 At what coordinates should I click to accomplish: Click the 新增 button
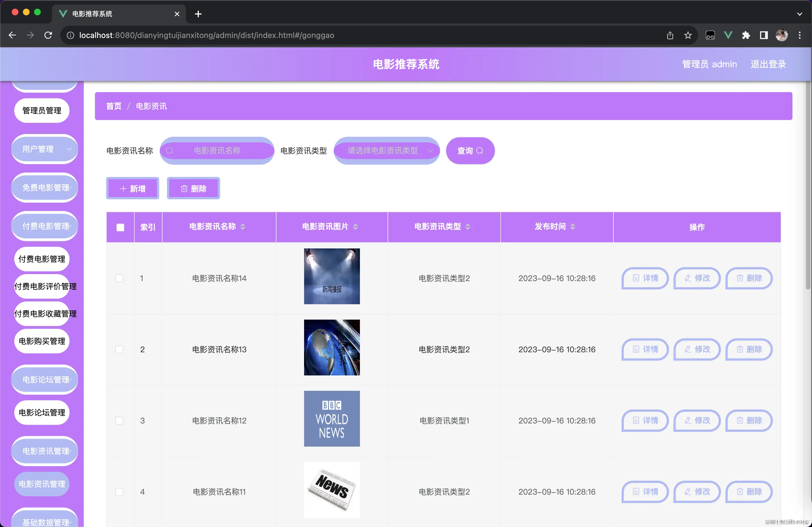pyautogui.click(x=132, y=189)
